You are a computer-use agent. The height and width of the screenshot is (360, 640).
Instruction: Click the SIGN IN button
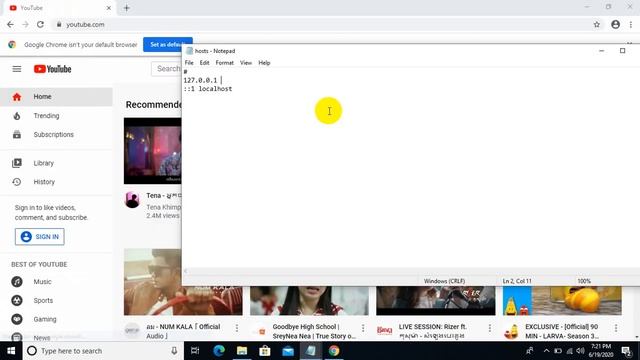[40, 237]
